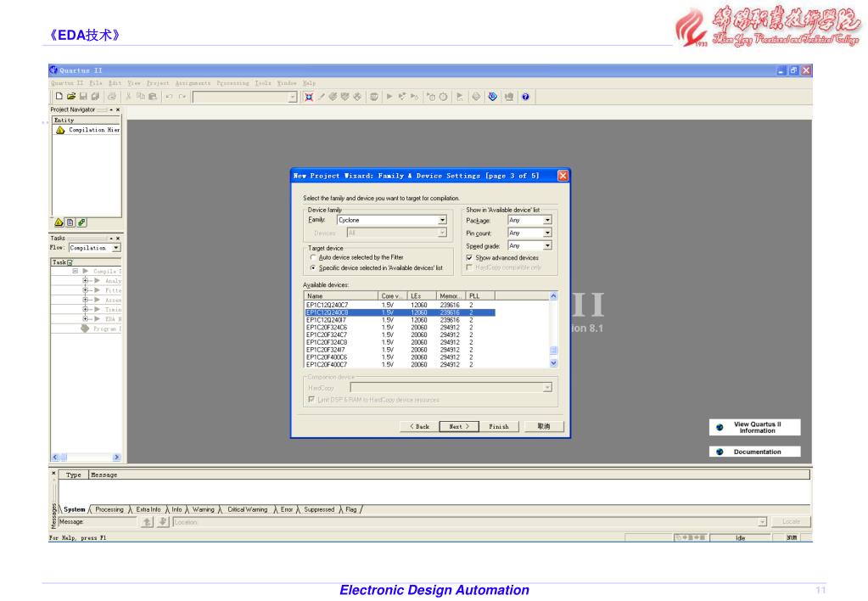
Task: Click the Documentation button
Action: (x=754, y=452)
